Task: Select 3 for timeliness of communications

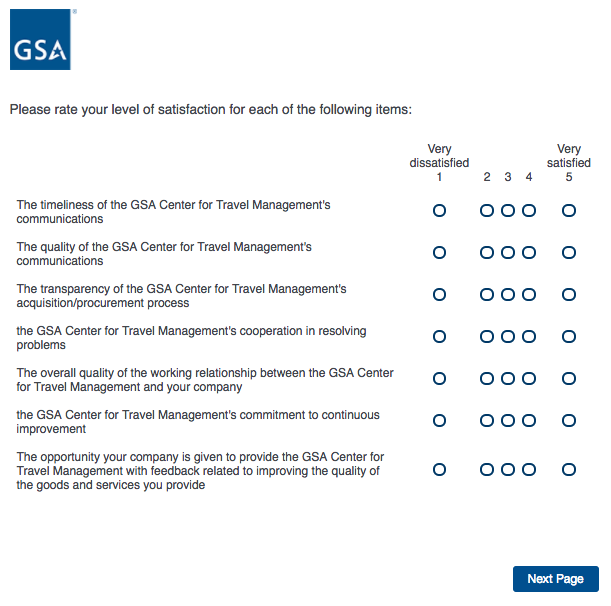Action: (508, 211)
